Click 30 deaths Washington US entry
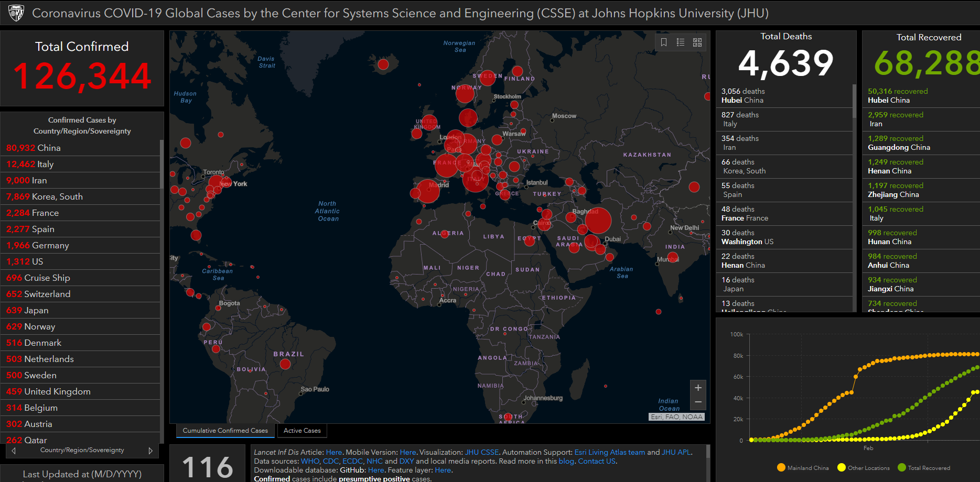The image size is (980, 482). click(784, 237)
